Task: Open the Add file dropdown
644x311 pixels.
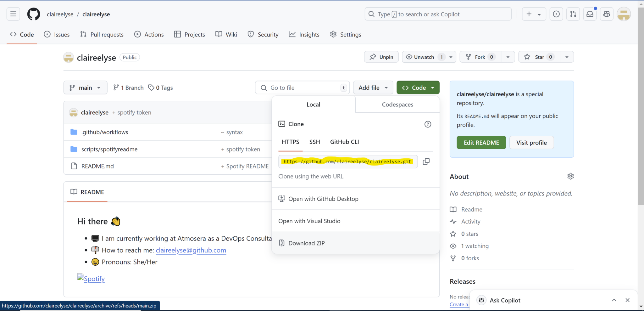Action: pos(373,88)
